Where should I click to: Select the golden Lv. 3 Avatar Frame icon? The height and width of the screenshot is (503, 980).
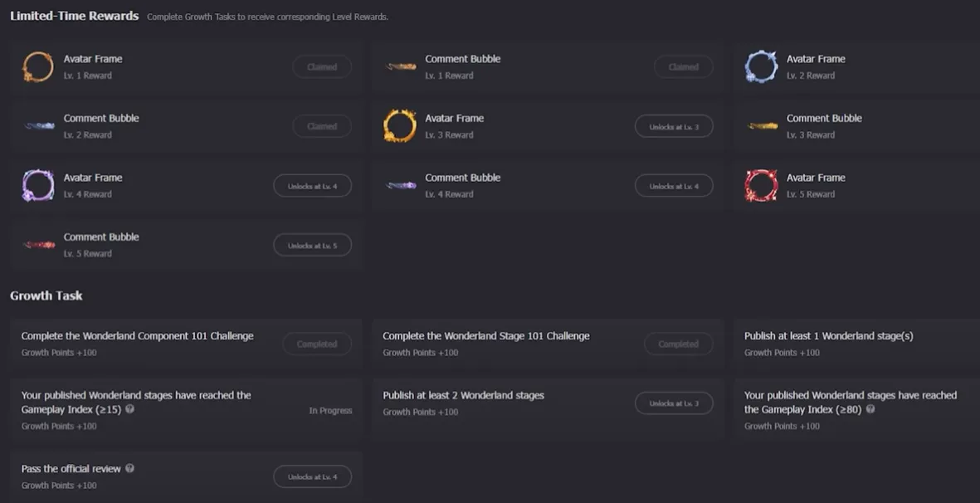click(x=400, y=126)
